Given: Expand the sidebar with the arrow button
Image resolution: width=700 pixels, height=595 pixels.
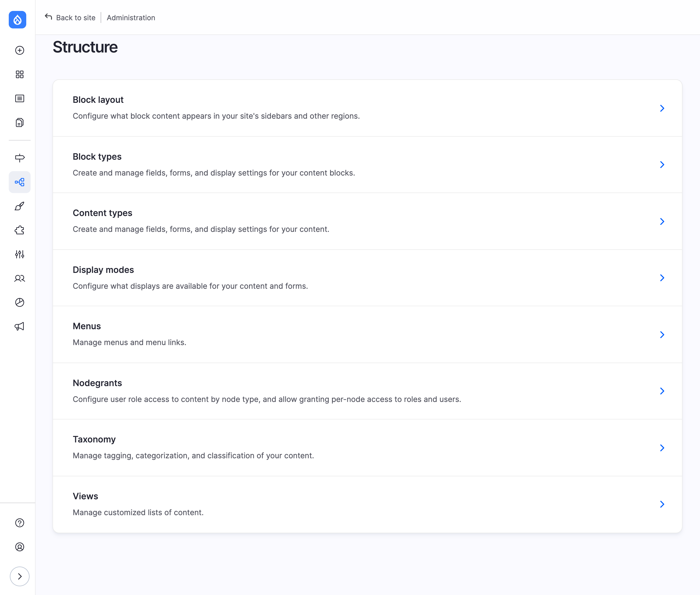Looking at the screenshot, I should click(x=20, y=576).
